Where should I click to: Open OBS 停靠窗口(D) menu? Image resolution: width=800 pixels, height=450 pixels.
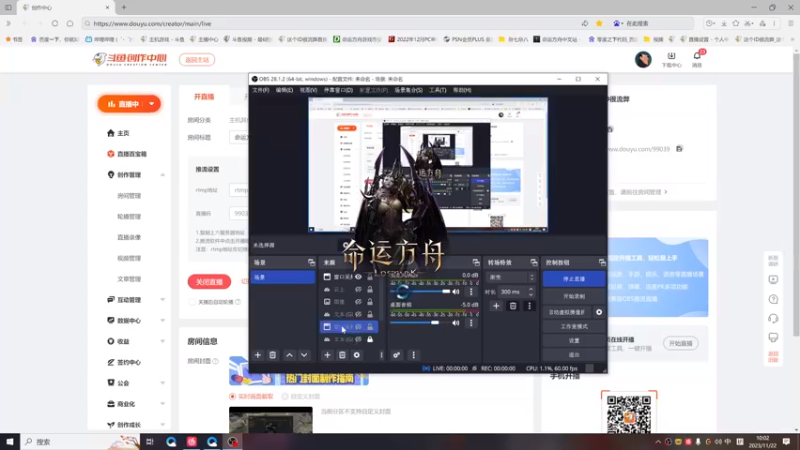(x=338, y=90)
